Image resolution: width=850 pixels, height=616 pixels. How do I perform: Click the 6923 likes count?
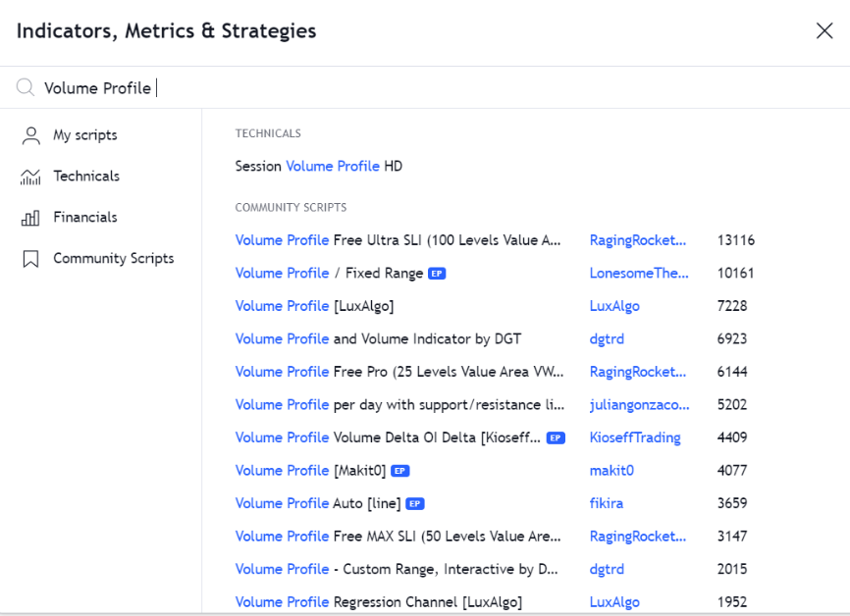(732, 339)
